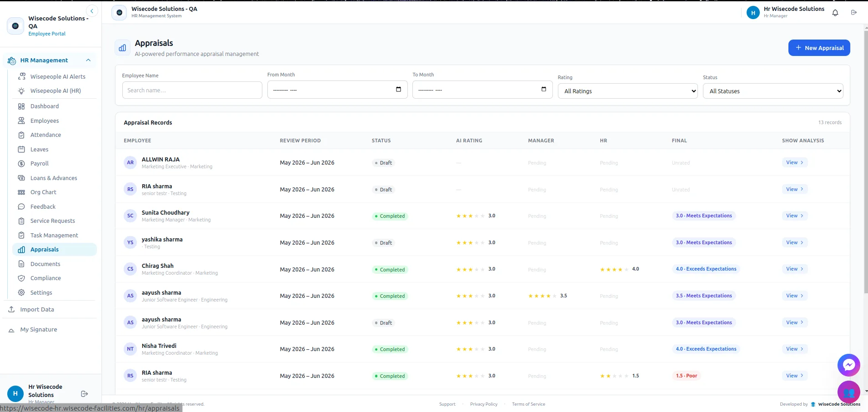Click the Attendance clipboard icon
The width and height of the screenshot is (868, 412).
point(21,135)
